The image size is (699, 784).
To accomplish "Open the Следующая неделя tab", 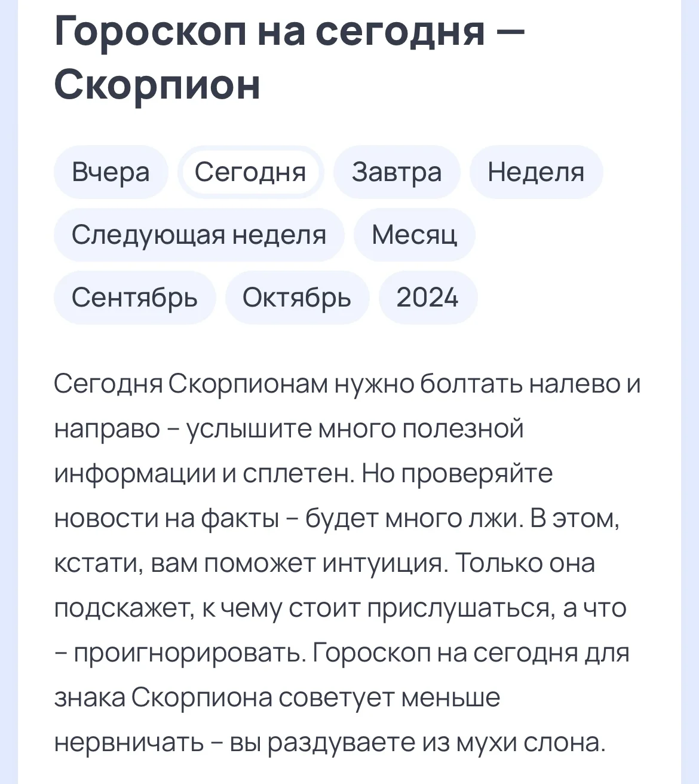I will point(199,235).
